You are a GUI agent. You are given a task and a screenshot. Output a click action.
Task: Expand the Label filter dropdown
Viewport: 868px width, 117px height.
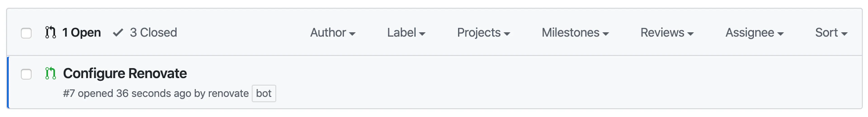[406, 33]
